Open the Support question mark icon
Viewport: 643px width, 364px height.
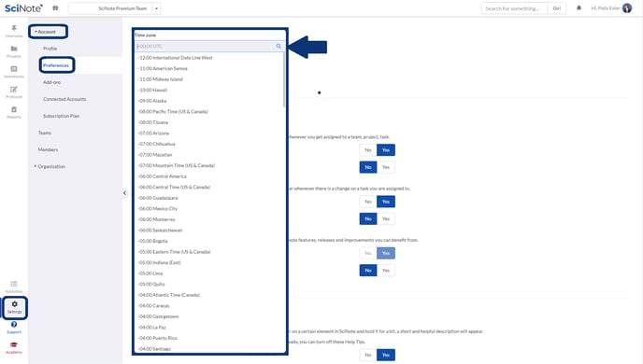click(x=14, y=324)
